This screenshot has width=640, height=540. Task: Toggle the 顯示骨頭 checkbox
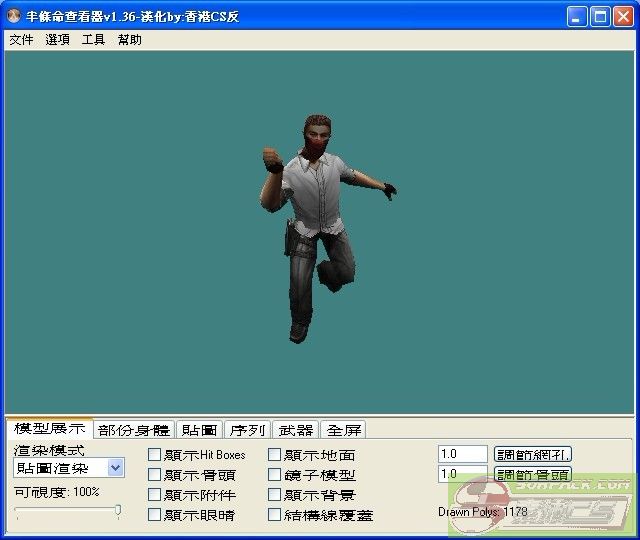click(x=154, y=475)
